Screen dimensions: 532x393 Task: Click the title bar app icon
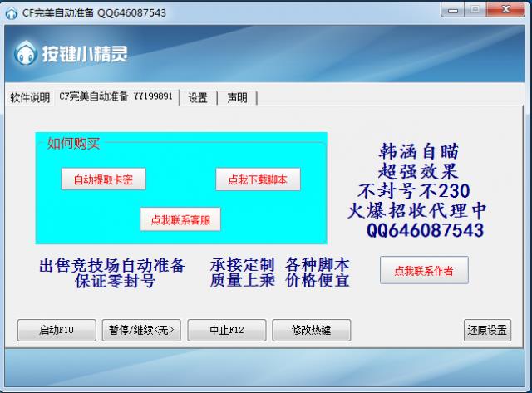click(x=12, y=13)
